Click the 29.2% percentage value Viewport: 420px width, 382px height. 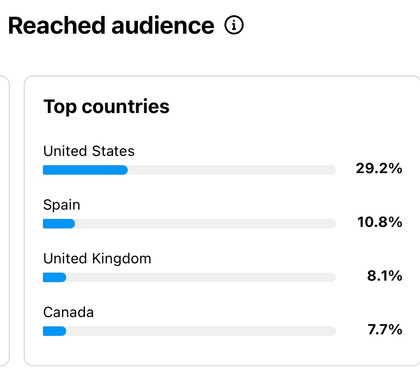click(x=379, y=168)
